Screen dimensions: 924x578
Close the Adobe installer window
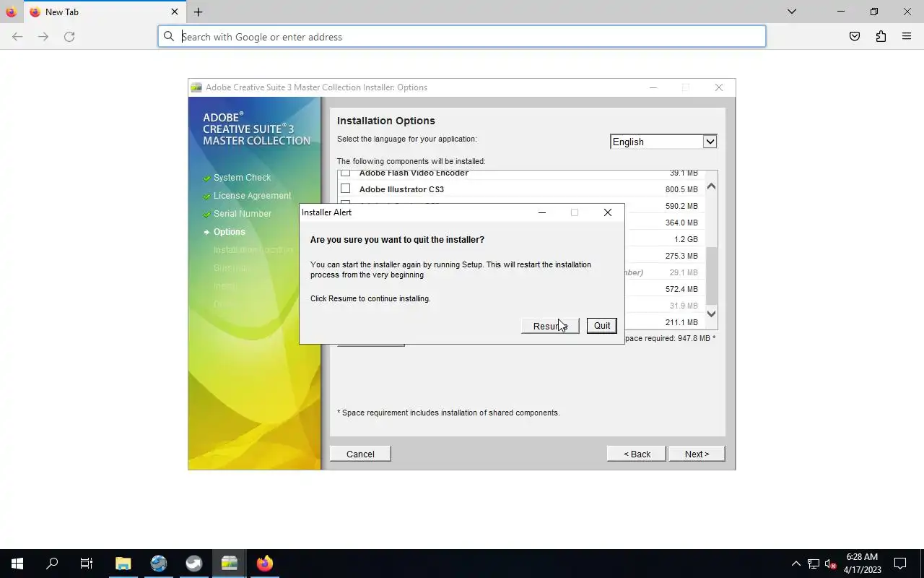(718, 87)
